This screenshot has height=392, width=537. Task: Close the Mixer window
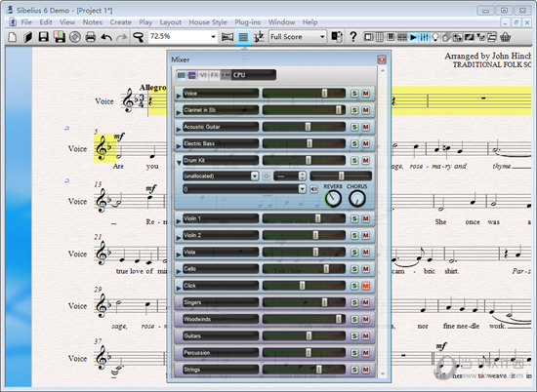click(382, 59)
